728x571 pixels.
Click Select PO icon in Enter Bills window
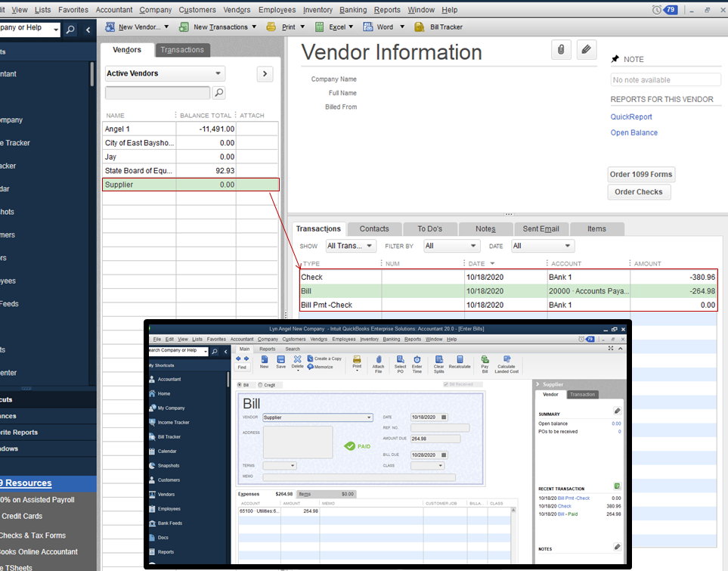[400, 365]
